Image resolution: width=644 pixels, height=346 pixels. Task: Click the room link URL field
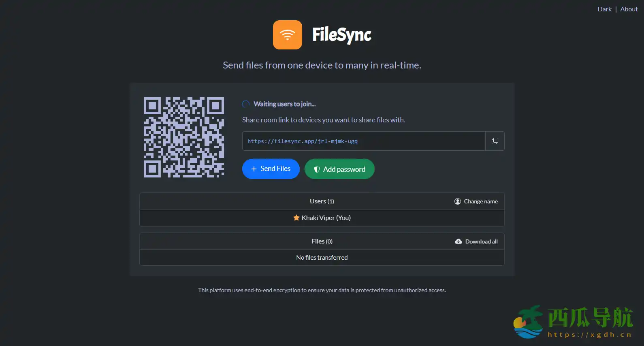point(363,141)
